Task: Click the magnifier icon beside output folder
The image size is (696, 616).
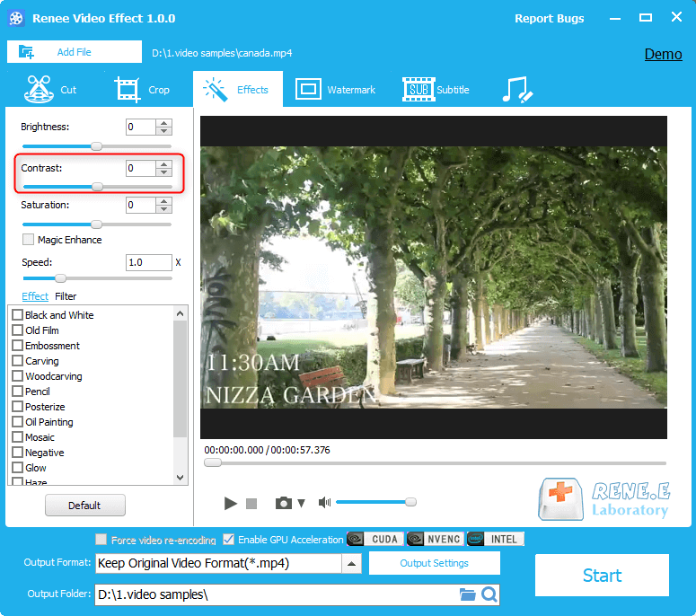Action: tap(489, 594)
